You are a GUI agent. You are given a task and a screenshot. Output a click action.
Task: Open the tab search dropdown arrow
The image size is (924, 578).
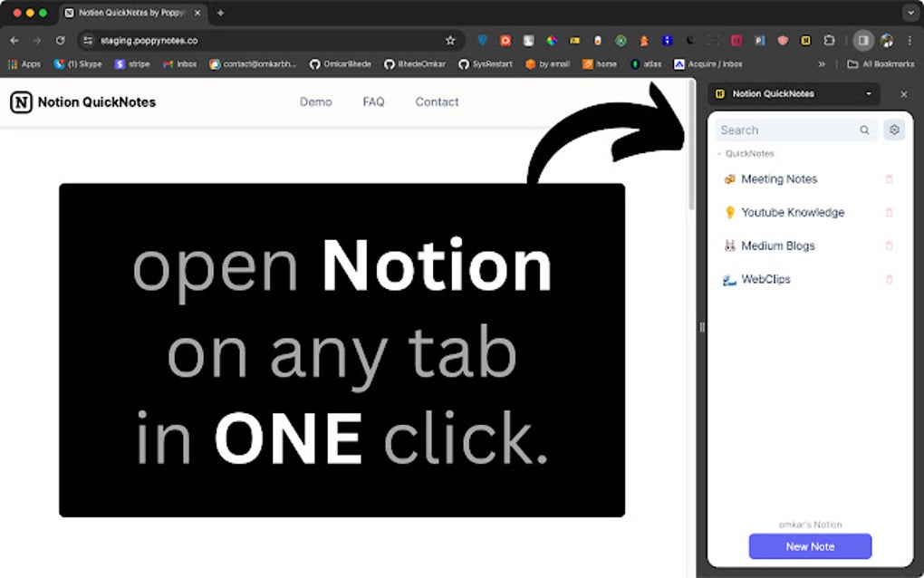point(910,13)
